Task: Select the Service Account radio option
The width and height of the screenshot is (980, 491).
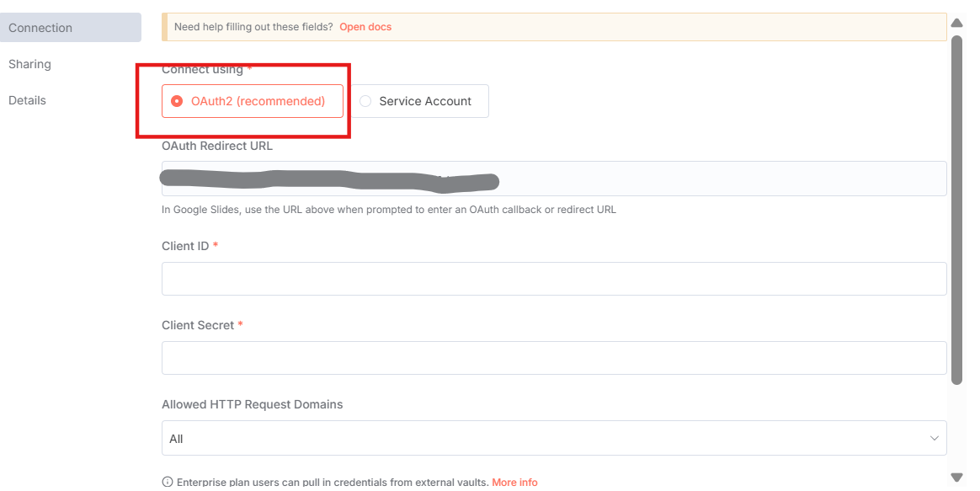Action: coord(418,101)
